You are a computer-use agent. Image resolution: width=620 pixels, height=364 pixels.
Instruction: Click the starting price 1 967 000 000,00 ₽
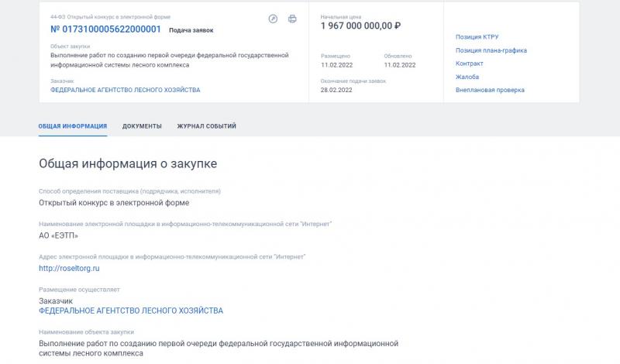pos(360,26)
